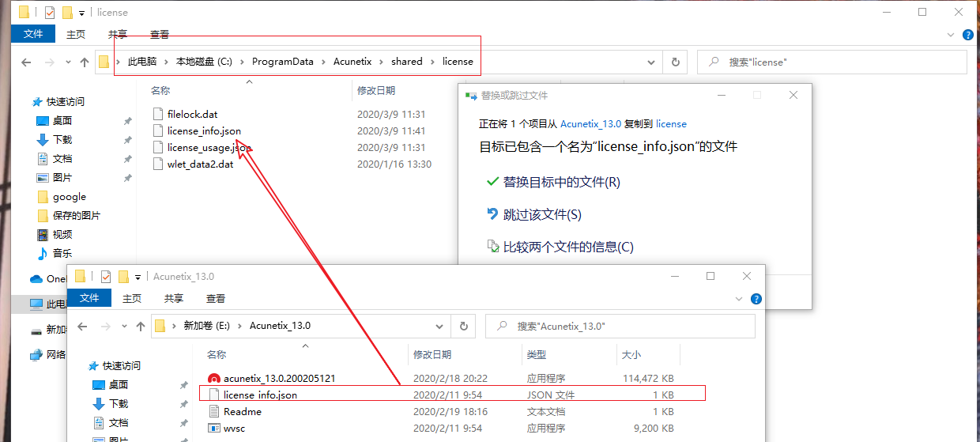The image size is (980, 442).
Task: Open the 共享 tab in the license window
Action: [x=118, y=34]
